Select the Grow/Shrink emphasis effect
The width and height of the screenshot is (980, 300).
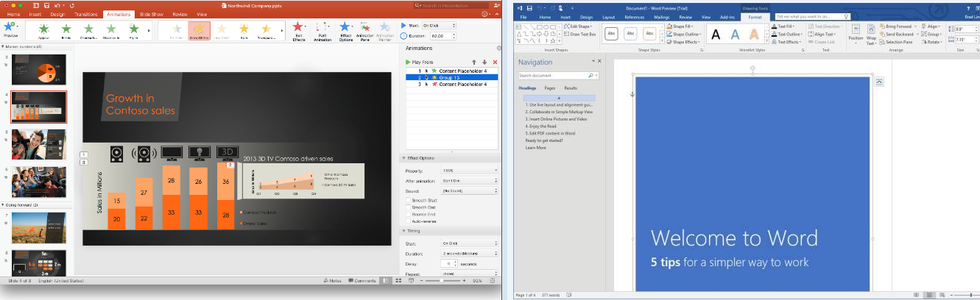199,30
